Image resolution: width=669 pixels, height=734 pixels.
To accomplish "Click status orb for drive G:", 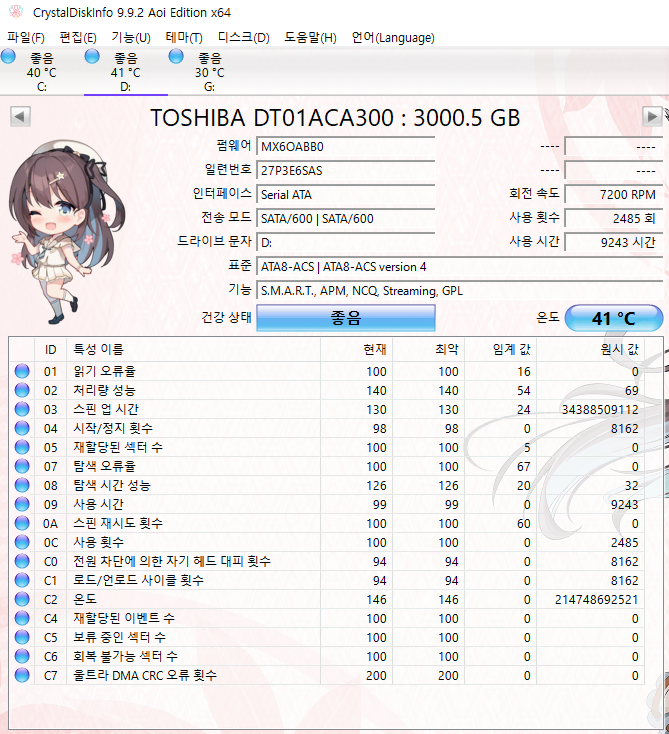I will (x=176, y=56).
